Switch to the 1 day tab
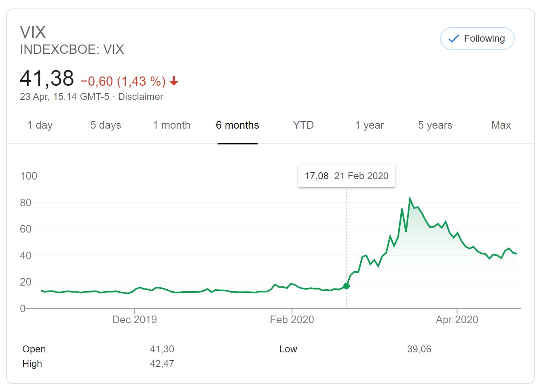Image resolution: width=541 pixels, height=392 pixels. pos(40,125)
